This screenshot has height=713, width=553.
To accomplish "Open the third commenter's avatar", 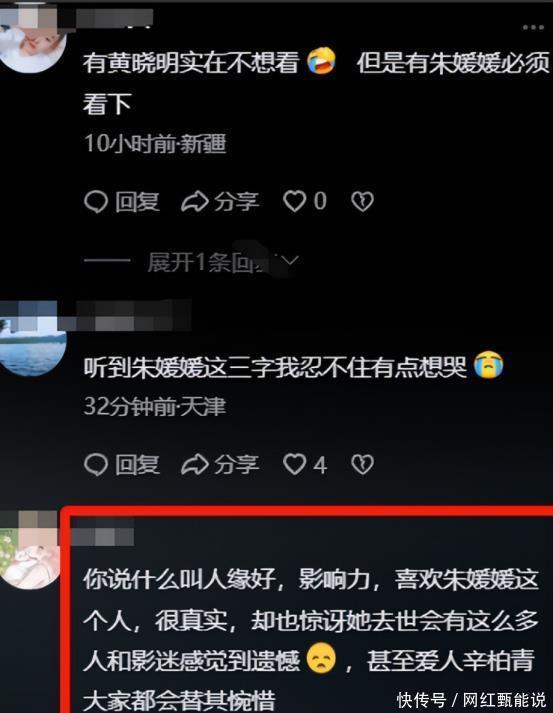I will click(30, 557).
